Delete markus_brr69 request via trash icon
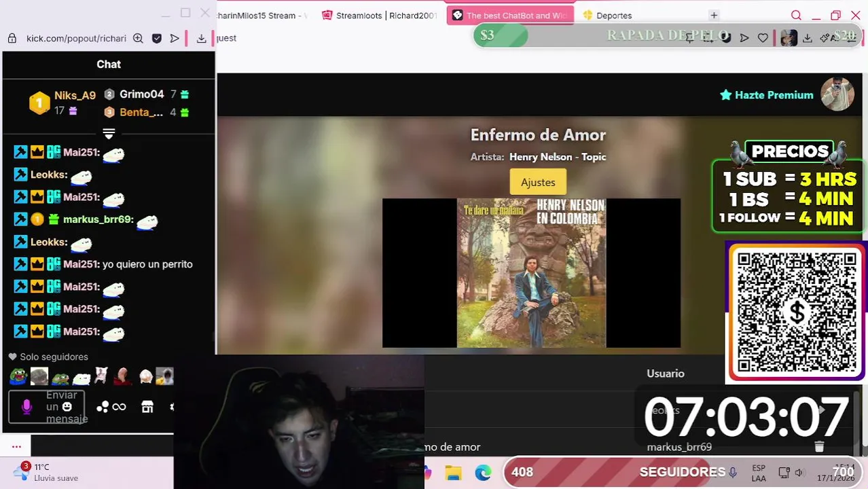The image size is (868, 489). pos(819,446)
